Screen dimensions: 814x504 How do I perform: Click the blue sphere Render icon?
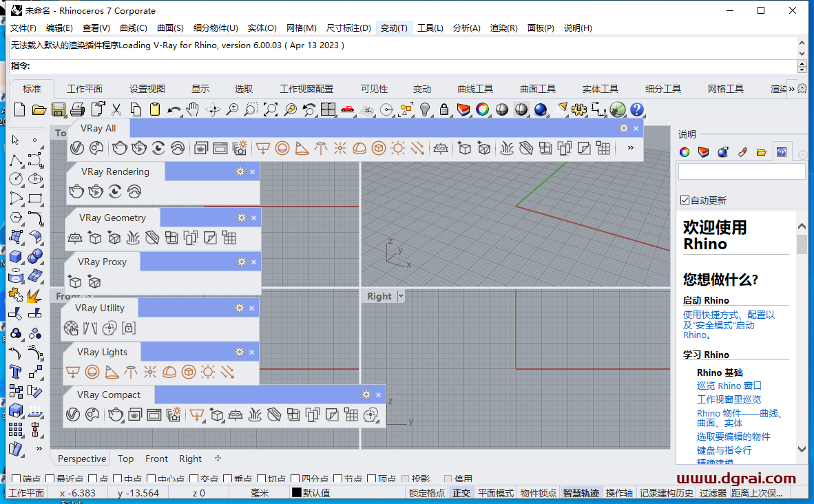(x=541, y=109)
